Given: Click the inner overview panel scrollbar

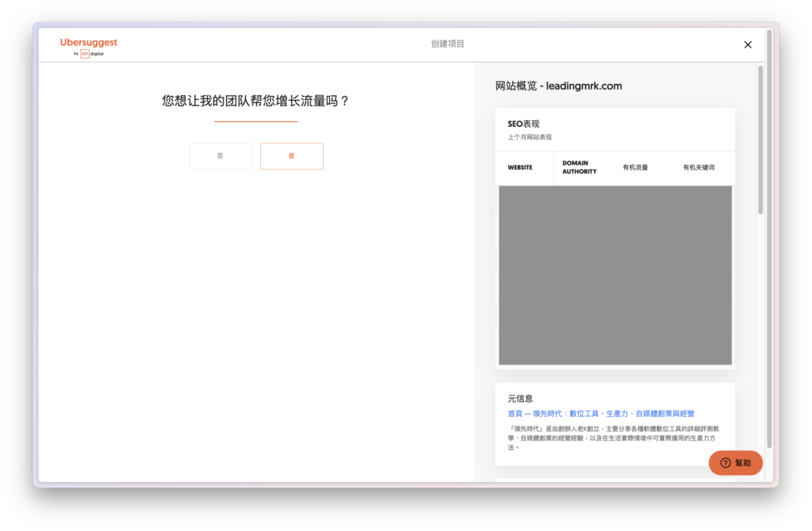Looking at the screenshot, I should point(760,139).
